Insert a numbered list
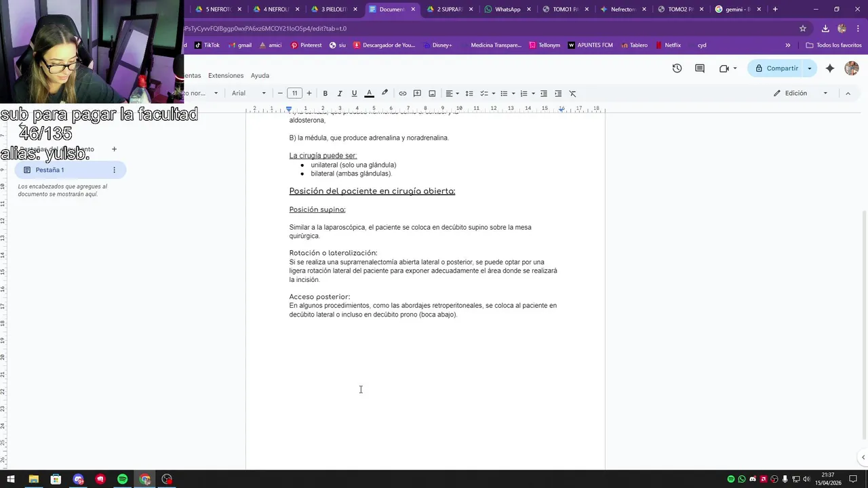Image resolution: width=868 pixels, height=488 pixels. [524, 94]
